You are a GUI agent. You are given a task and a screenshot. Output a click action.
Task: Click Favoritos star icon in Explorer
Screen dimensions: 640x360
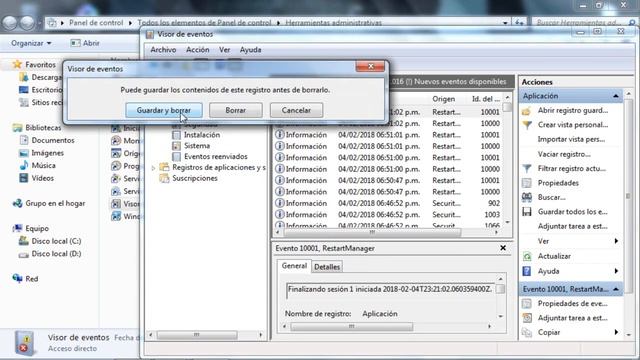[17, 64]
